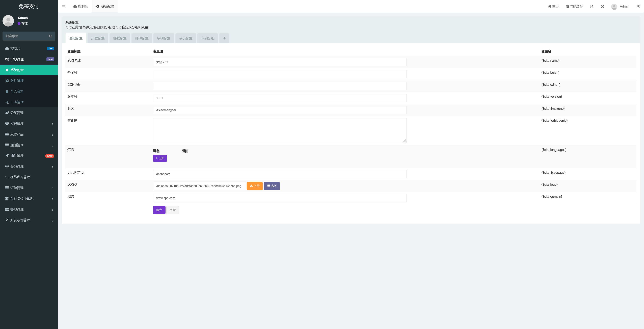
Task: Click the 时区 field showing Asia/Shanghai
Action: pos(280,110)
